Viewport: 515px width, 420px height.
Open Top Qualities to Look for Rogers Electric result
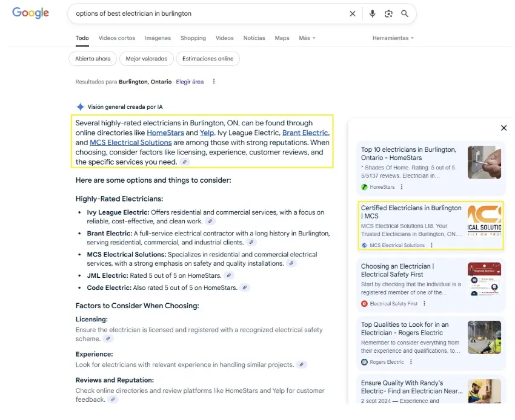coord(405,329)
